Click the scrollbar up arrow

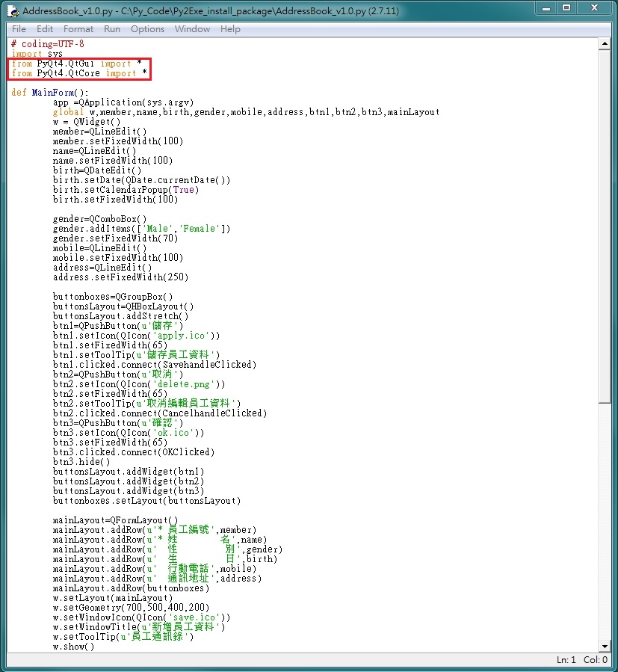606,43
